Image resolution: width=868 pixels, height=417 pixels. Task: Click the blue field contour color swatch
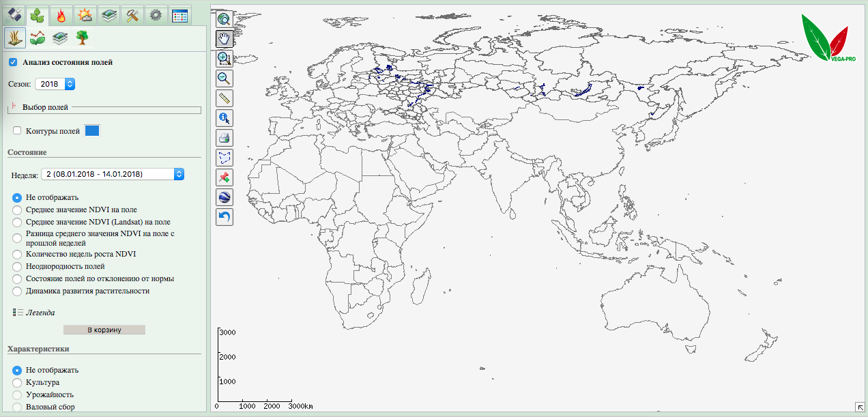[x=92, y=131]
